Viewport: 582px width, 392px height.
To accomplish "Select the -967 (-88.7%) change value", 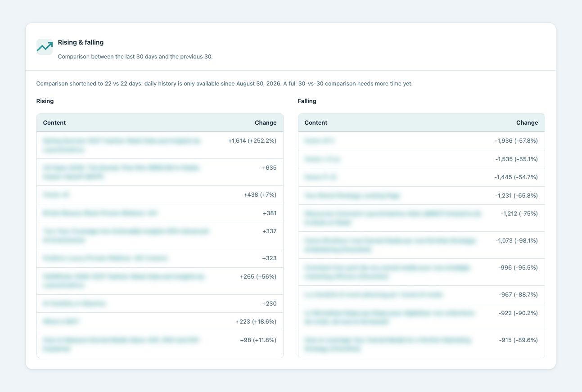I will 519,295.
